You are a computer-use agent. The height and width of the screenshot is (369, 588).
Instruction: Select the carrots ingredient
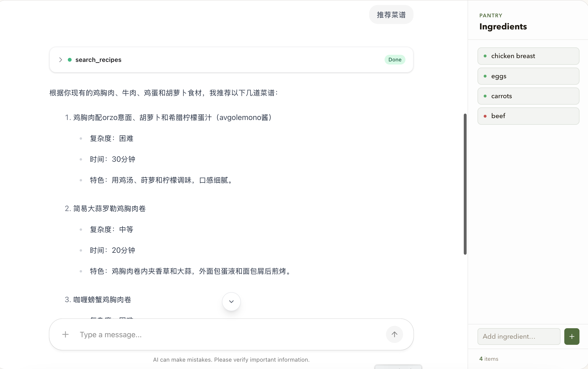(x=528, y=96)
